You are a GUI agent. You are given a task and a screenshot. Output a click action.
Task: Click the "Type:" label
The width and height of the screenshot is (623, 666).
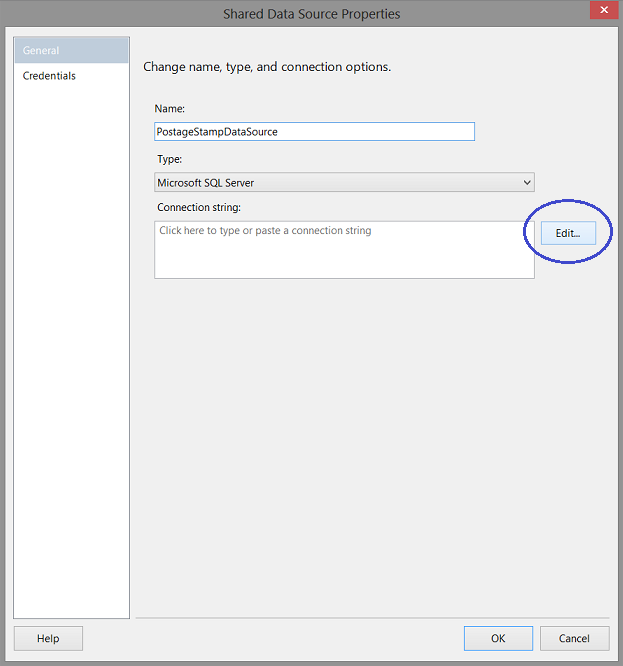pos(168,159)
